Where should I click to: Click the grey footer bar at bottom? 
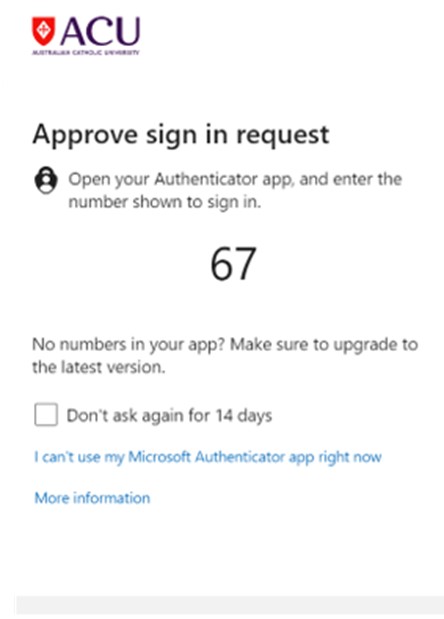pyautogui.click(x=230, y=605)
